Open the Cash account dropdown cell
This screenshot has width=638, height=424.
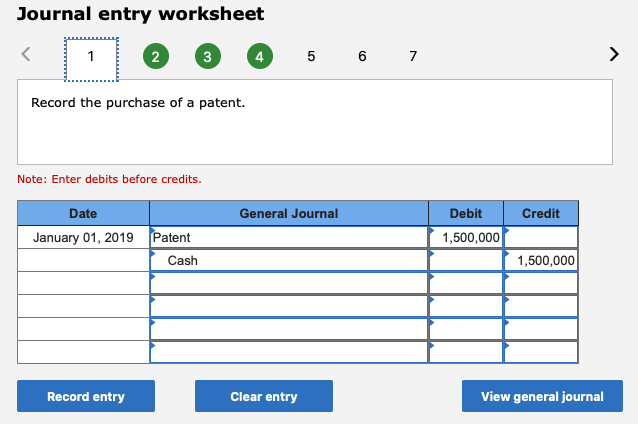tap(289, 260)
